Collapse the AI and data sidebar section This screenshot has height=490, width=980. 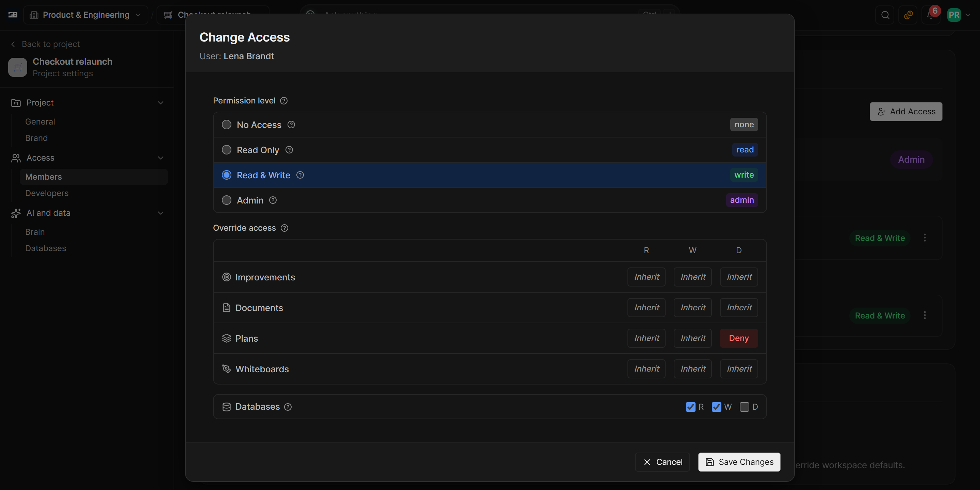[x=161, y=213]
